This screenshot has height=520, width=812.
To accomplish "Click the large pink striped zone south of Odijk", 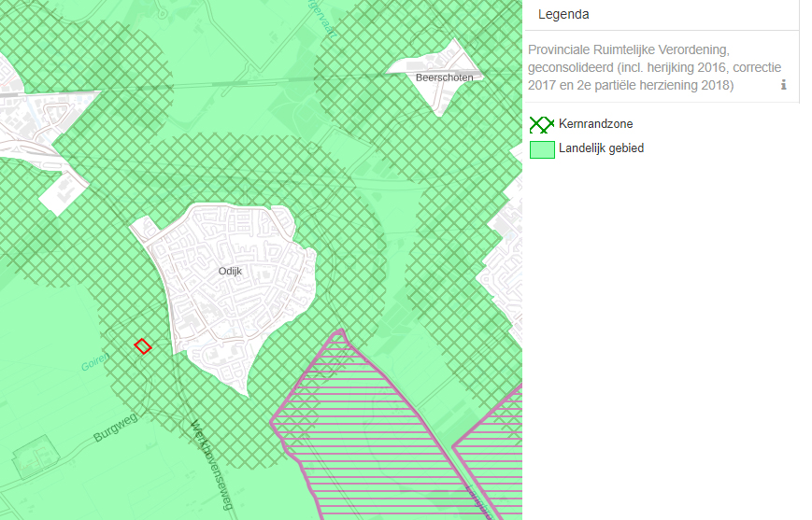I will pos(374,429).
